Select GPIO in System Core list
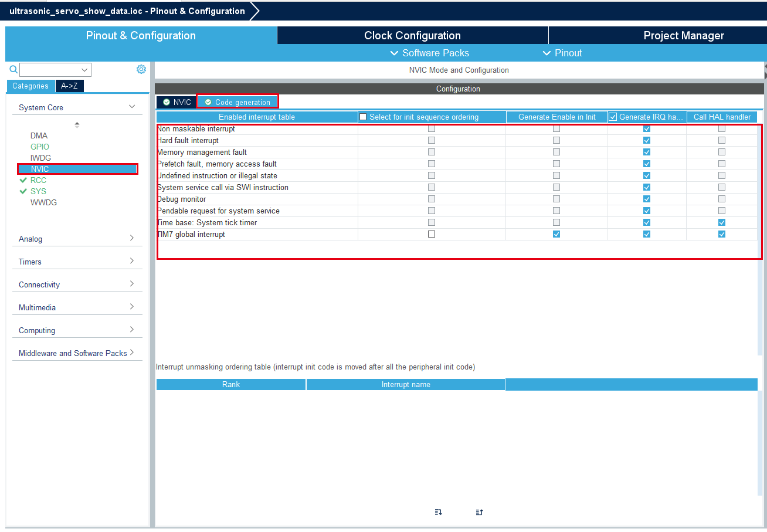Image resolution: width=767 pixels, height=532 pixels. point(40,147)
